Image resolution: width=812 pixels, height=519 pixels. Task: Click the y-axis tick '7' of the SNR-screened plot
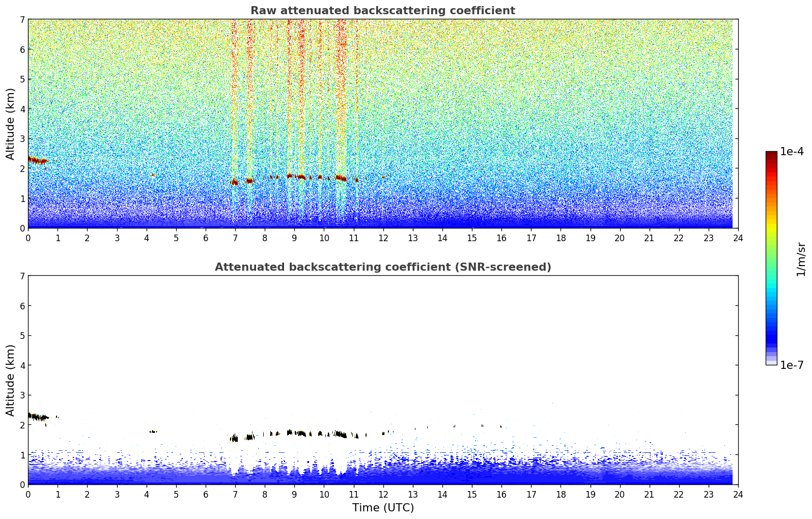(x=22, y=276)
